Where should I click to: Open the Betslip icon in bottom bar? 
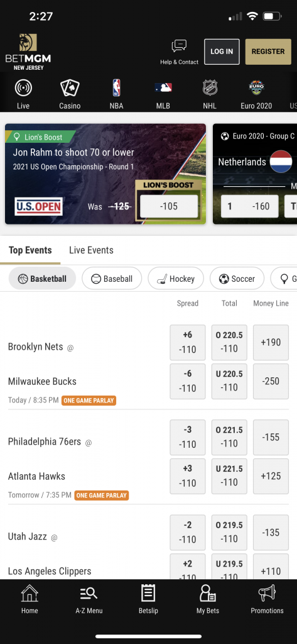coord(148,594)
